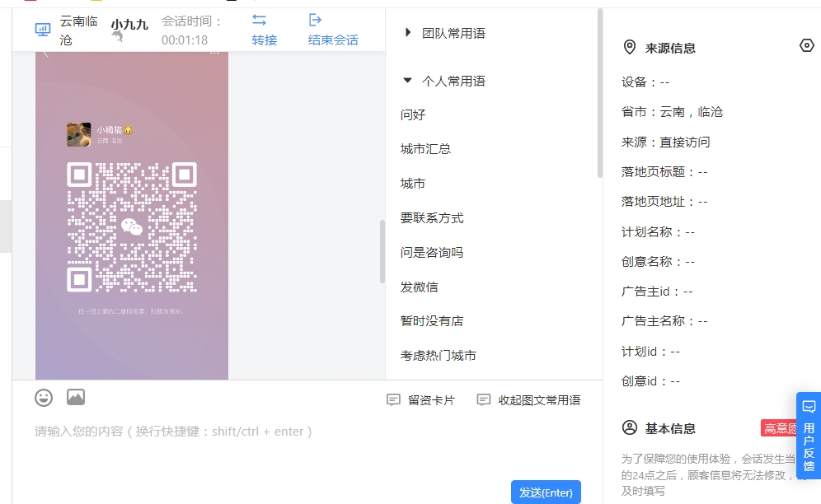Click the chat conversation scrollbar
The height and width of the screenshot is (504, 821).
click(x=382, y=251)
